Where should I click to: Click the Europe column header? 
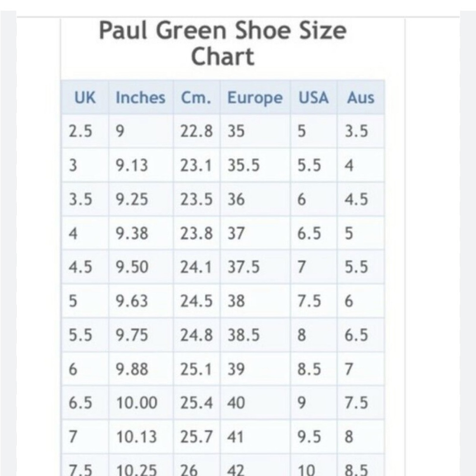pos(255,97)
